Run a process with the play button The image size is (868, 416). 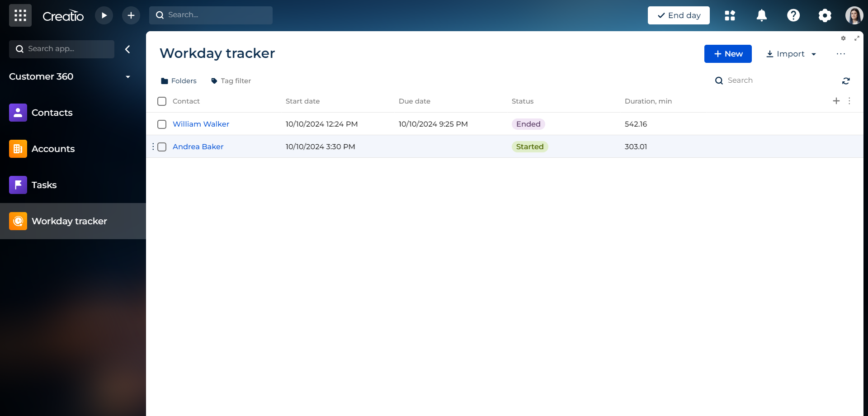coord(104,15)
